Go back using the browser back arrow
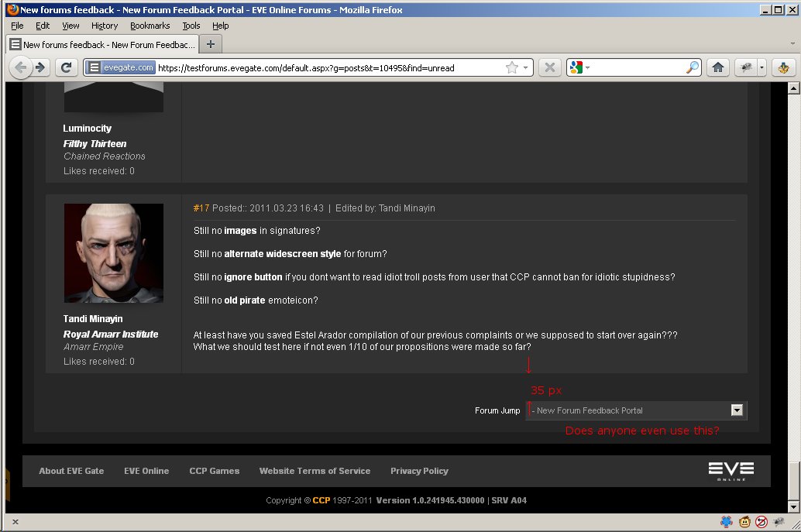The image size is (801, 532). (20, 67)
